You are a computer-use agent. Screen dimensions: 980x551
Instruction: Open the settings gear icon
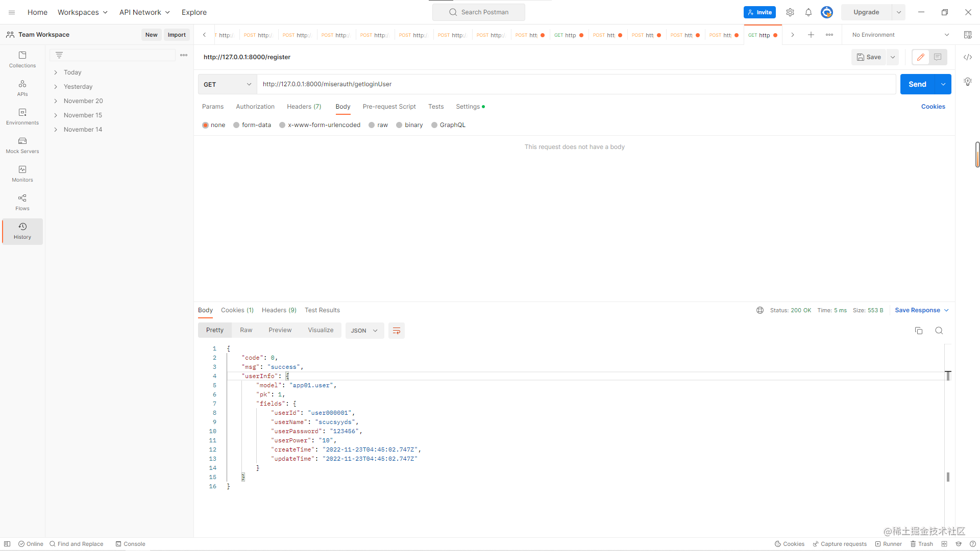[x=790, y=12]
